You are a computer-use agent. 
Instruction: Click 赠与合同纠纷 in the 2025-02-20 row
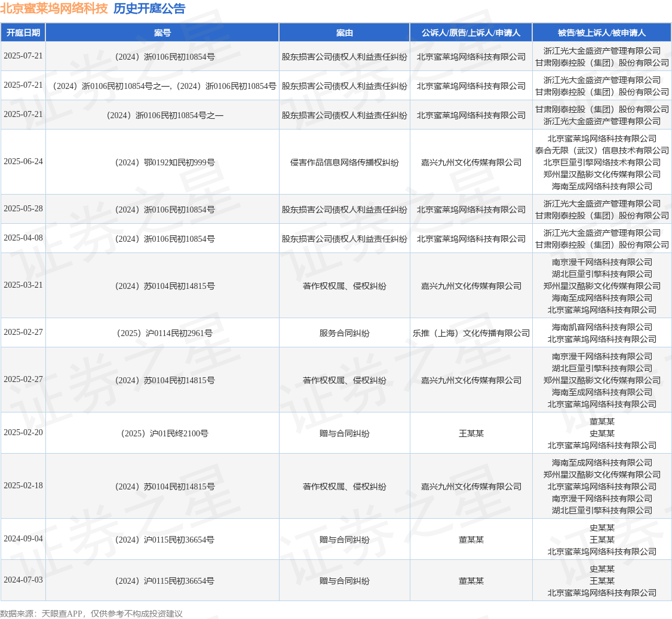pyautogui.click(x=345, y=433)
